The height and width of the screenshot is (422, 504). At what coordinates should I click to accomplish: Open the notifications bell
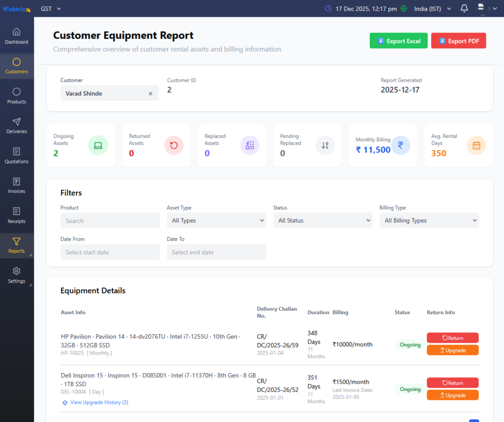point(464,8)
